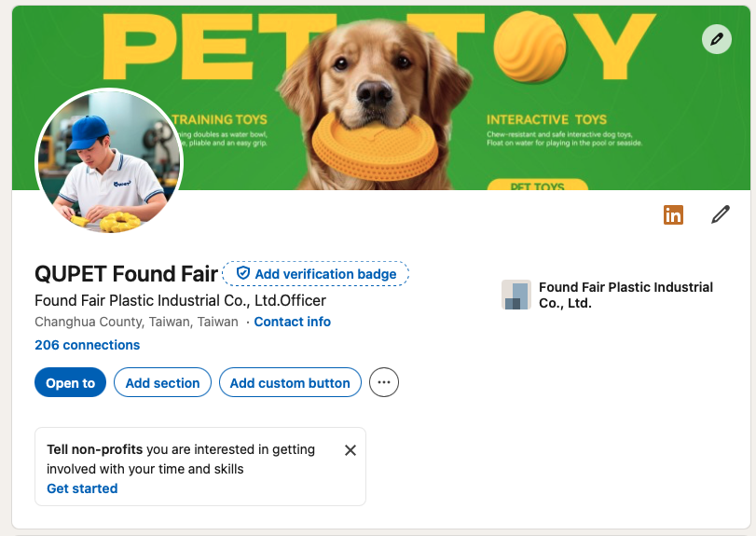Open the Found Fair Plastic Industrial Co. link
Image resolution: width=756 pixels, height=536 pixels.
click(625, 295)
